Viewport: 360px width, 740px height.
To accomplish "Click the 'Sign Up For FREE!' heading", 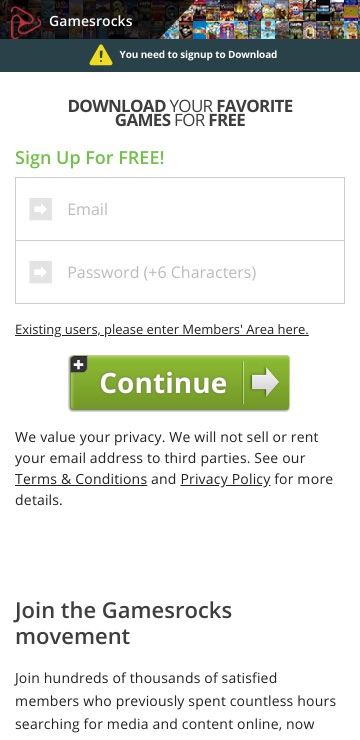I will [x=90, y=158].
